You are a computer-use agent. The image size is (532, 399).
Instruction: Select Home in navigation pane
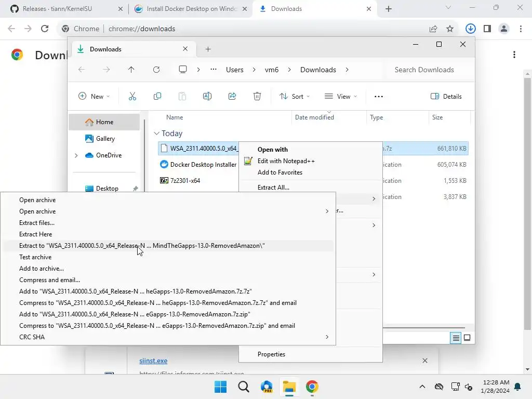point(104,122)
